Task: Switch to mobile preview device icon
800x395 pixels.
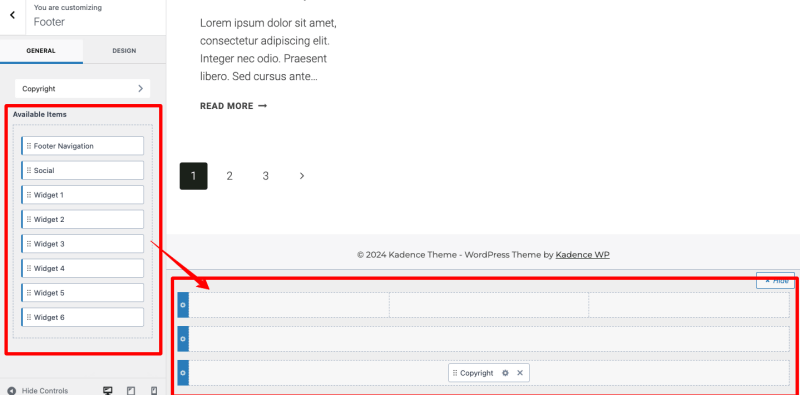Action: coord(154,390)
